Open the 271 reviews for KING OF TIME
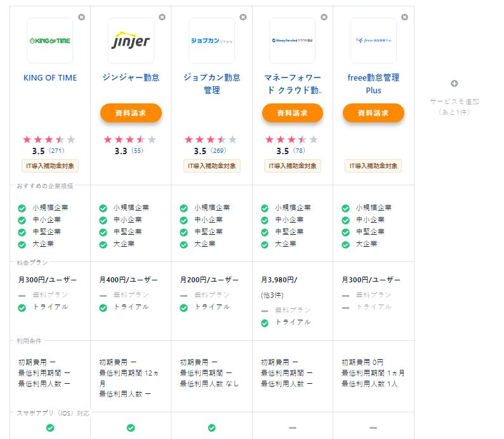Screen dimensions: 504x439 pyautogui.click(x=57, y=151)
